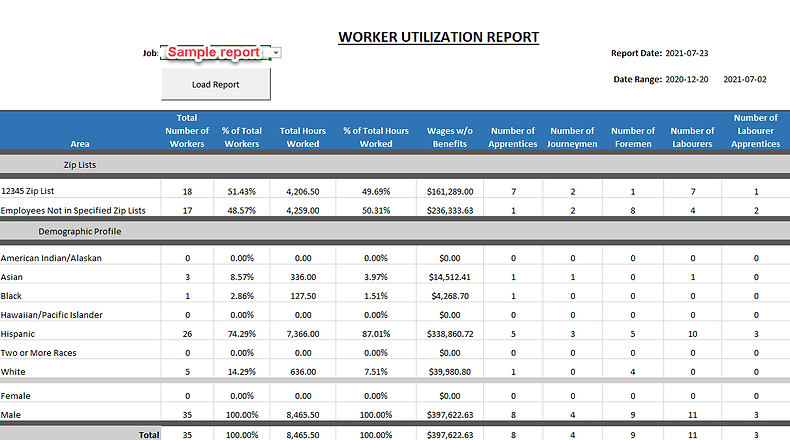Click the 636.00 hours cell

[x=303, y=372]
